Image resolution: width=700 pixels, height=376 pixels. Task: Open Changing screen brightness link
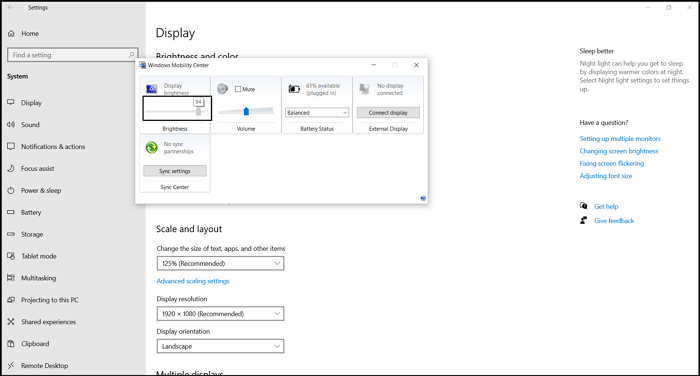pos(618,151)
